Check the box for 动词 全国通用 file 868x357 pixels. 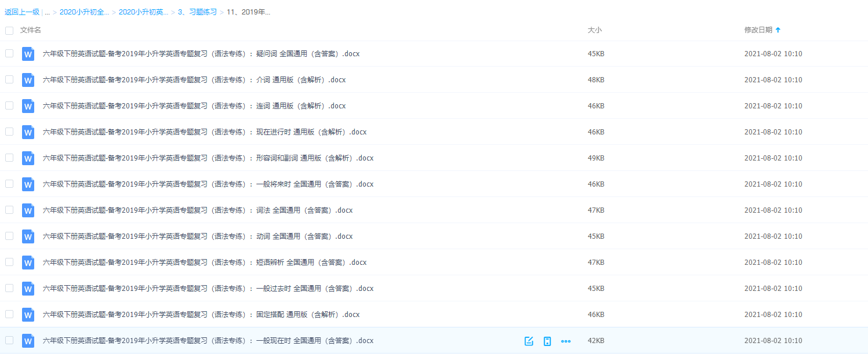pos(9,236)
